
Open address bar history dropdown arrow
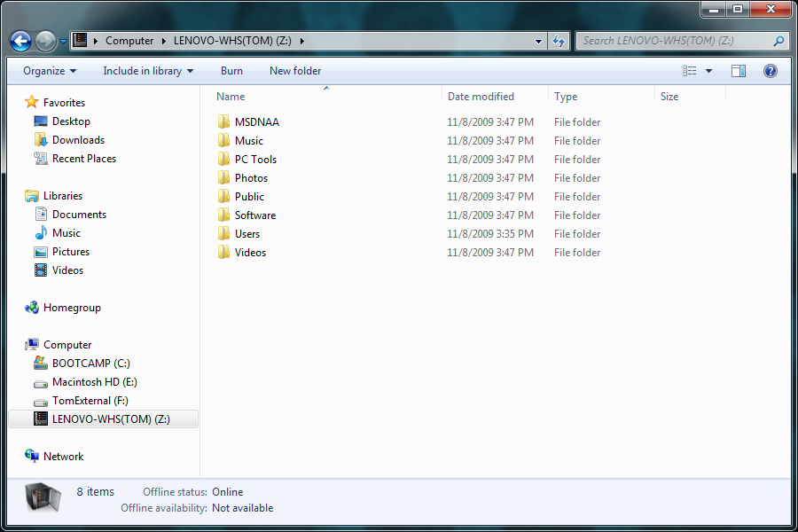(539, 41)
